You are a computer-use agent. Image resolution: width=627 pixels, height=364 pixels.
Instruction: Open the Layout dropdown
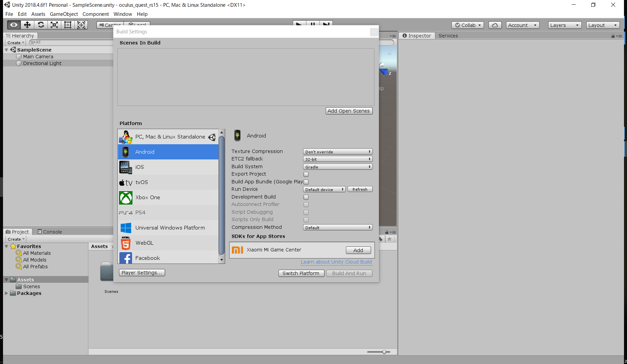pos(603,25)
